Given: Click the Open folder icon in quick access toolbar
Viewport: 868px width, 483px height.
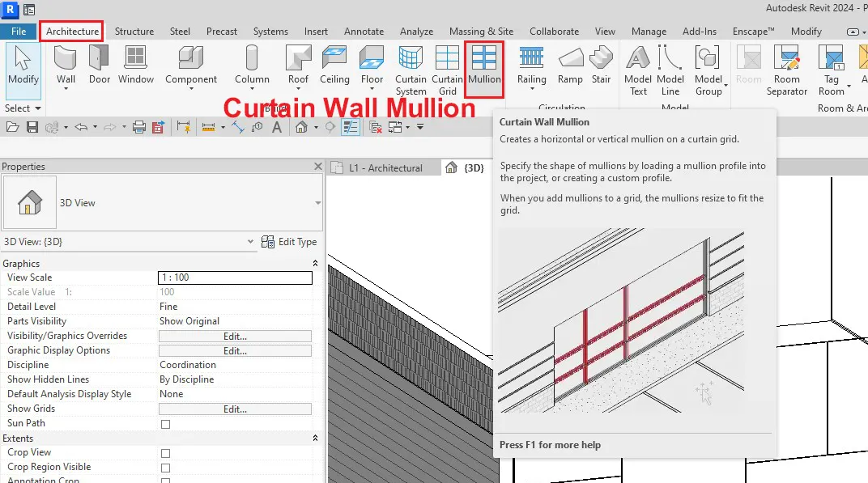Looking at the screenshot, I should tap(12, 127).
